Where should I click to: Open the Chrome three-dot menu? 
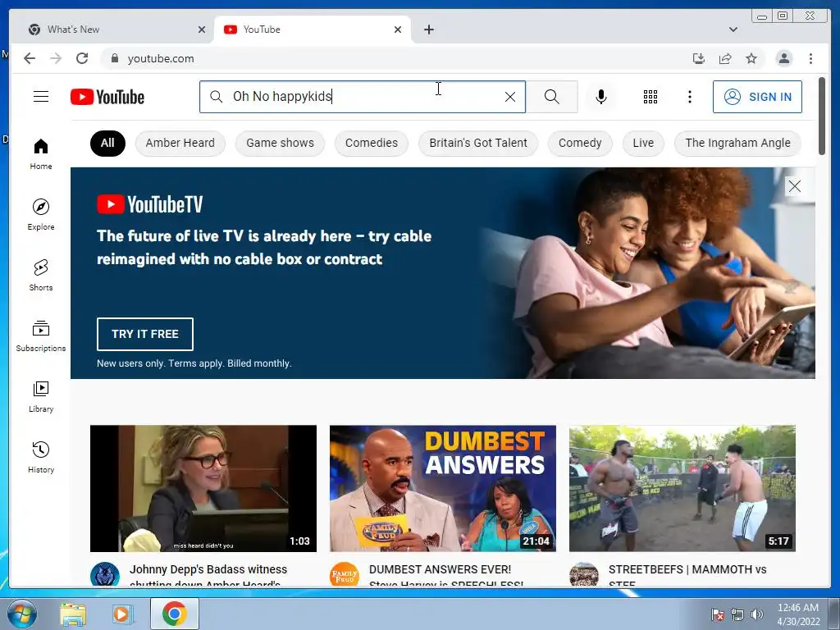[x=810, y=58]
